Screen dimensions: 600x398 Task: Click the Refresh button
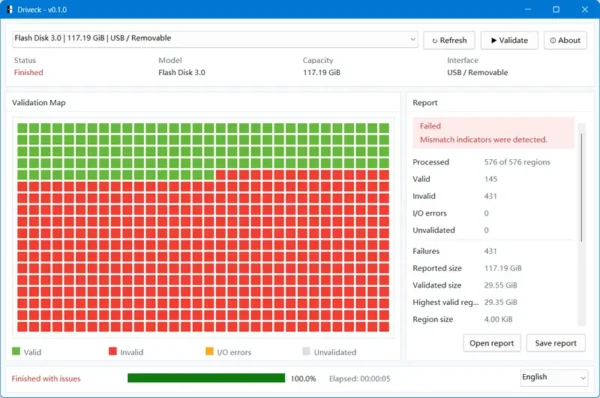click(449, 40)
